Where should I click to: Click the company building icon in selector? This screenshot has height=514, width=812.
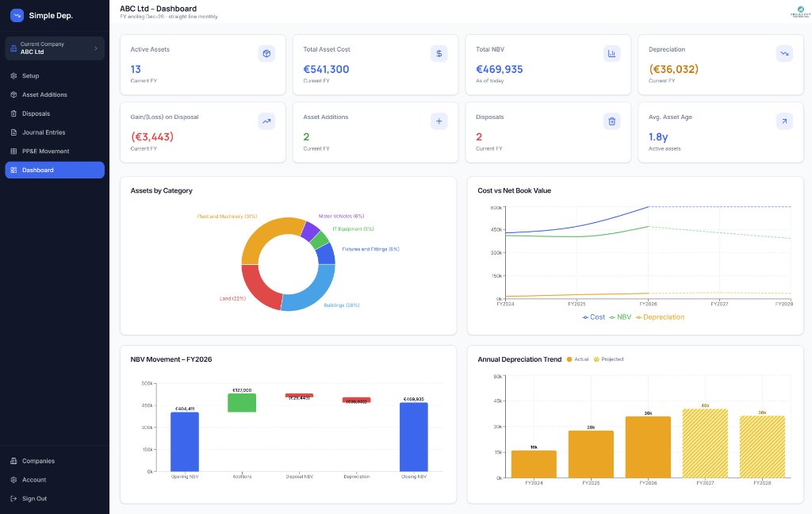pos(13,48)
